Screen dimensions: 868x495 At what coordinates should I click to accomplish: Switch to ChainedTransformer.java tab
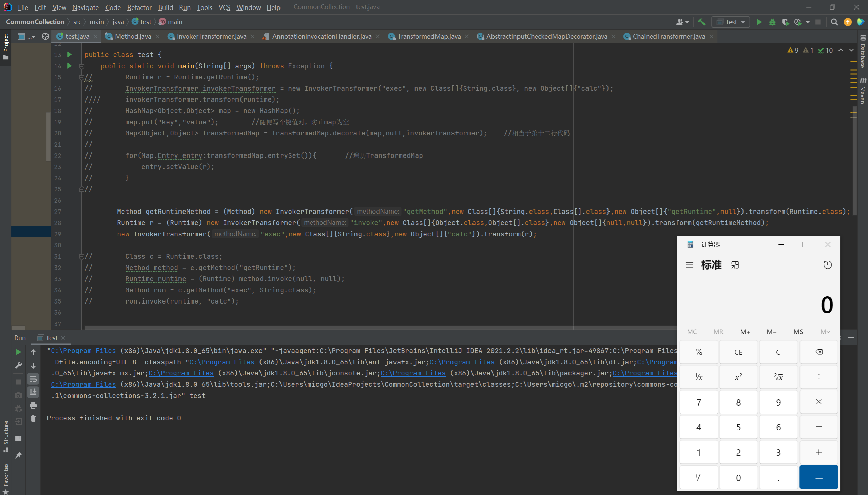click(x=668, y=36)
